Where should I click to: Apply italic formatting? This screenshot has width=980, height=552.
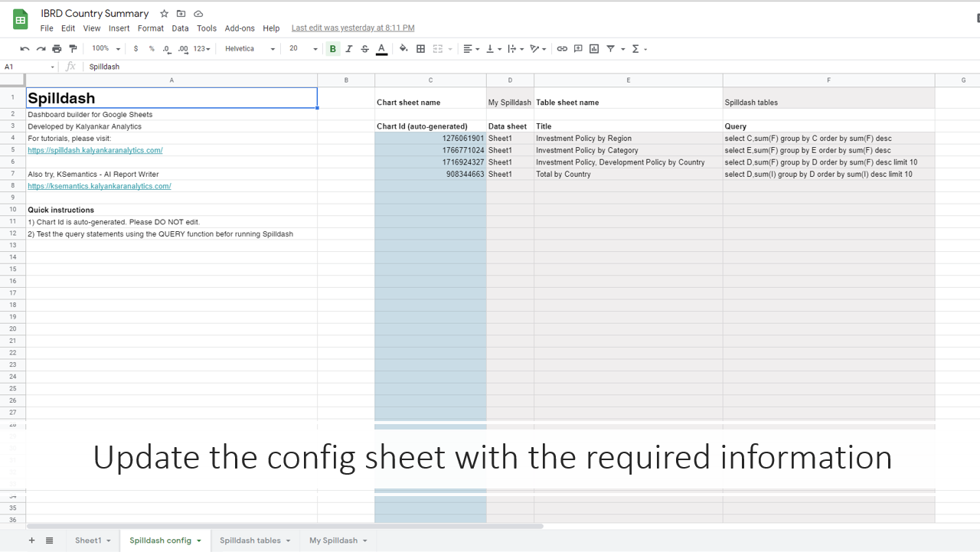pyautogui.click(x=349, y=49)
